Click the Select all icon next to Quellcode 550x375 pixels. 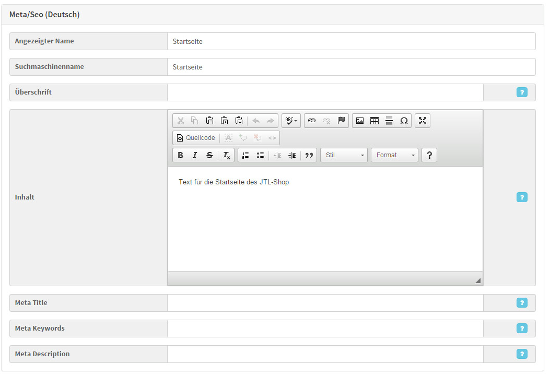(228, 138)
